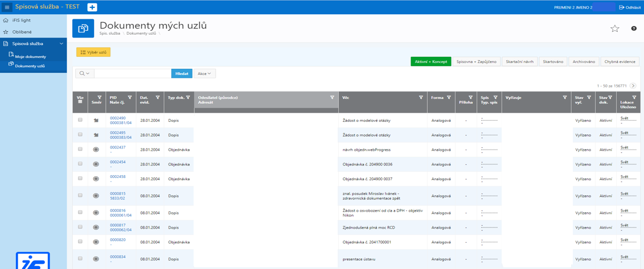Click the Hledat search button

pos(182,73)
